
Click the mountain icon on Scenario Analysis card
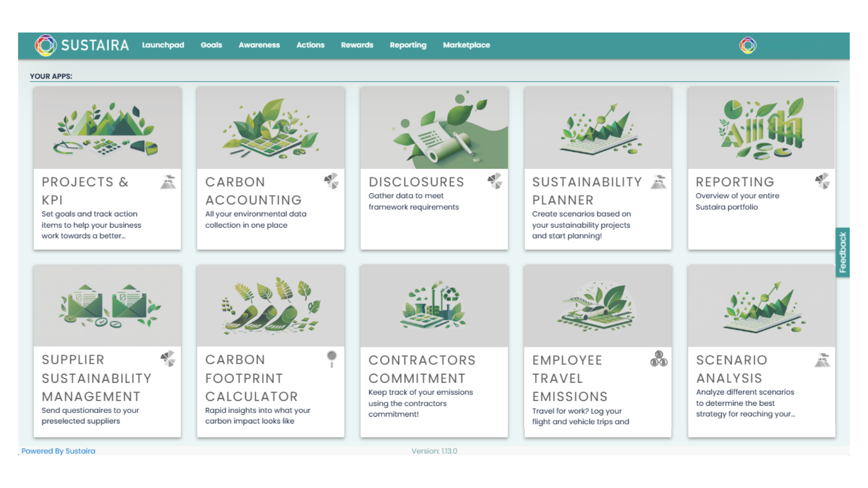click(822, 360)
